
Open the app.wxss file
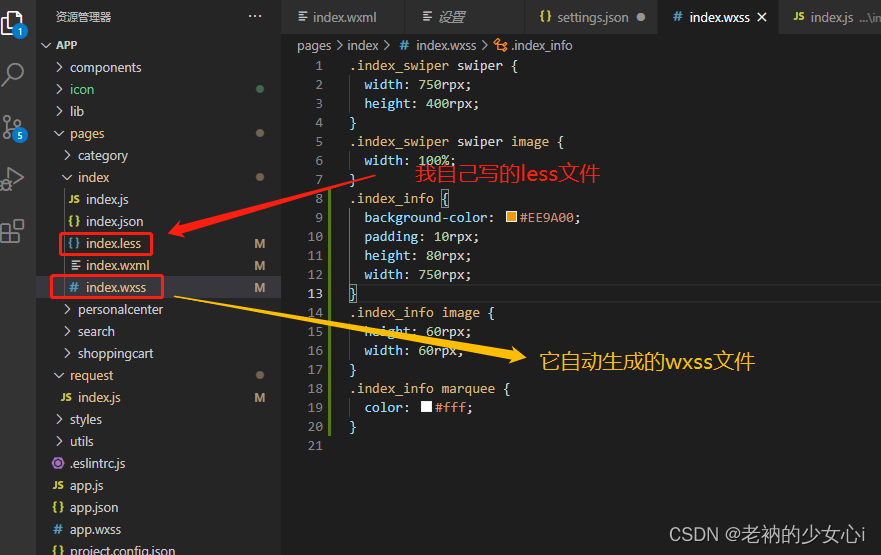[96, 529]
